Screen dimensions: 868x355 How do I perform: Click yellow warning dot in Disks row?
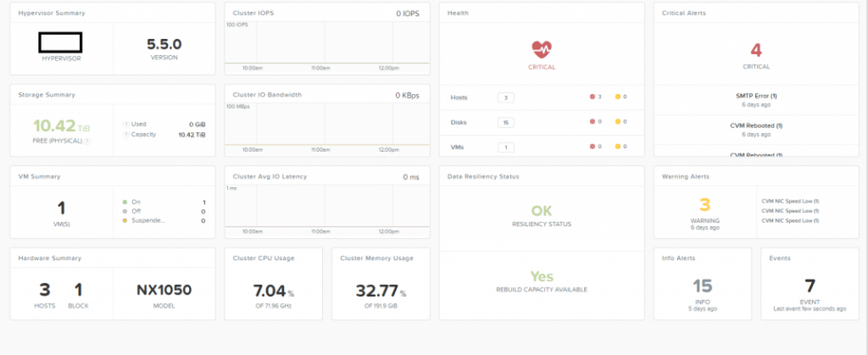coord(617,122)
